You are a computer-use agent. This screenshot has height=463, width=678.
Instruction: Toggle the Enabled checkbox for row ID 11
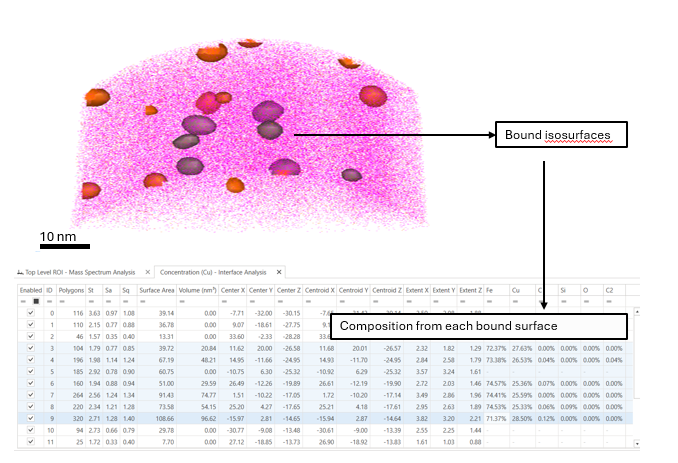pyautogui.click(x=30, y=440)
